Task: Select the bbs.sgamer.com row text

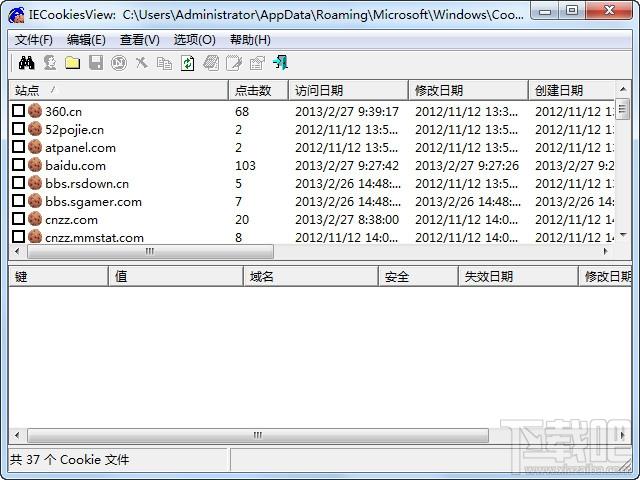Action: pos(93,201)
